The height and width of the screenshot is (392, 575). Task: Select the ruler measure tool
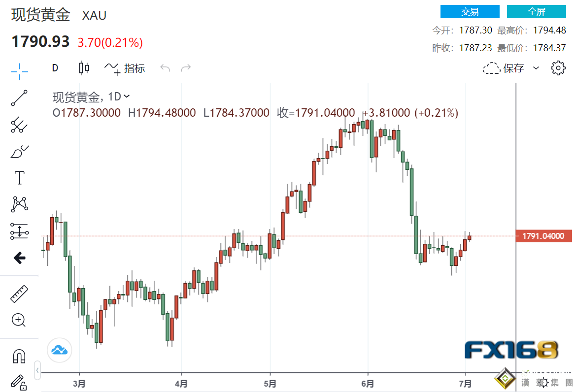(x=19, y=294)
